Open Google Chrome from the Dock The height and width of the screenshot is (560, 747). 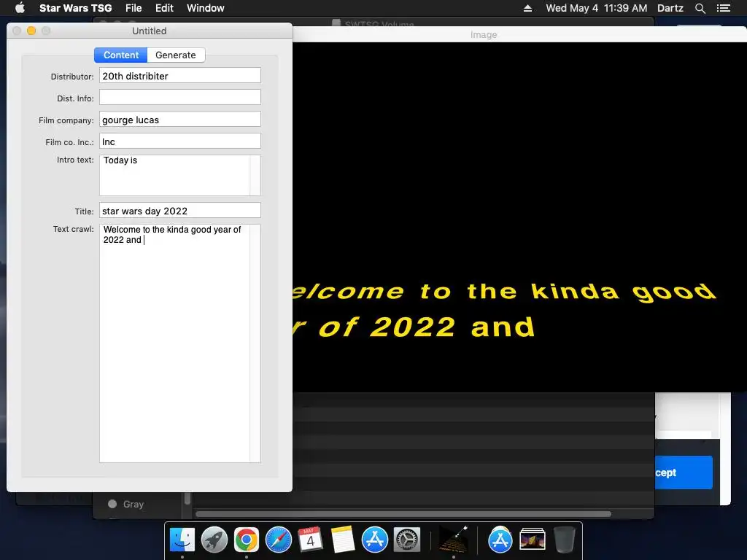coord(247,540)
